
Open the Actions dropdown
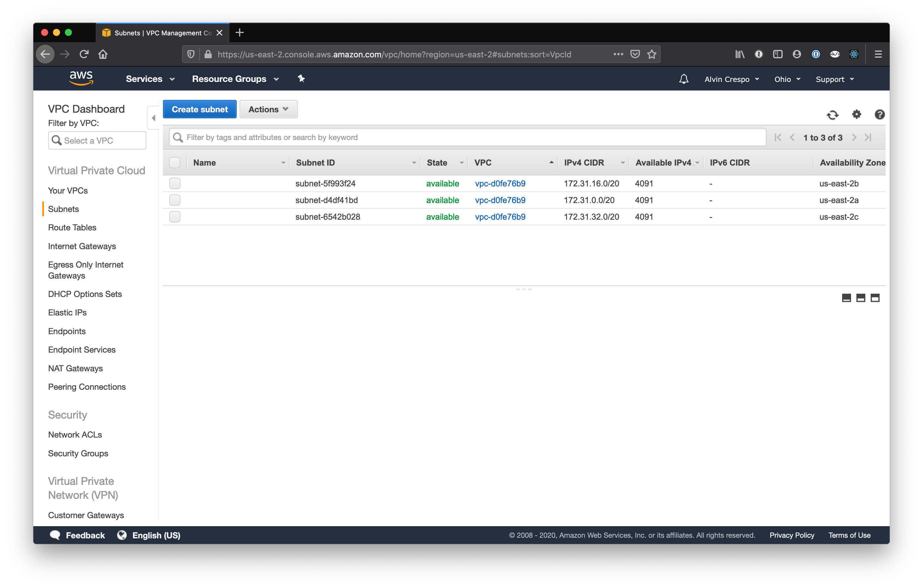pyautogui.click(x=268, y=109)
